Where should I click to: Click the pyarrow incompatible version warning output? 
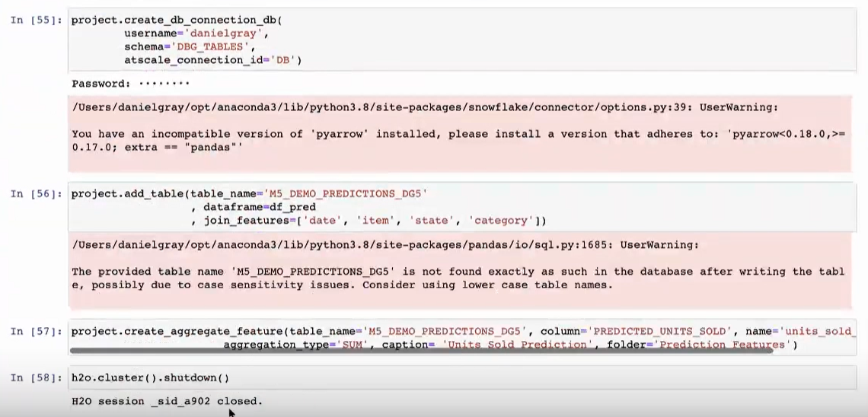coord(459,132)
